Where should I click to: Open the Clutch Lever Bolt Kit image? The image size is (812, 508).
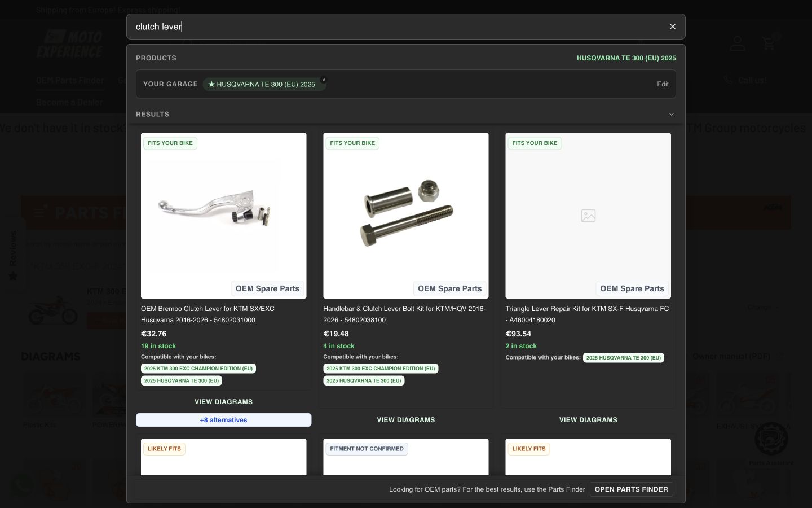tap(406, 216)
